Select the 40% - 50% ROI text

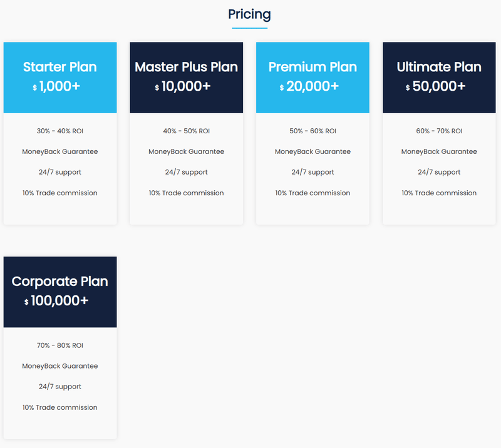(x=186, y=131)
